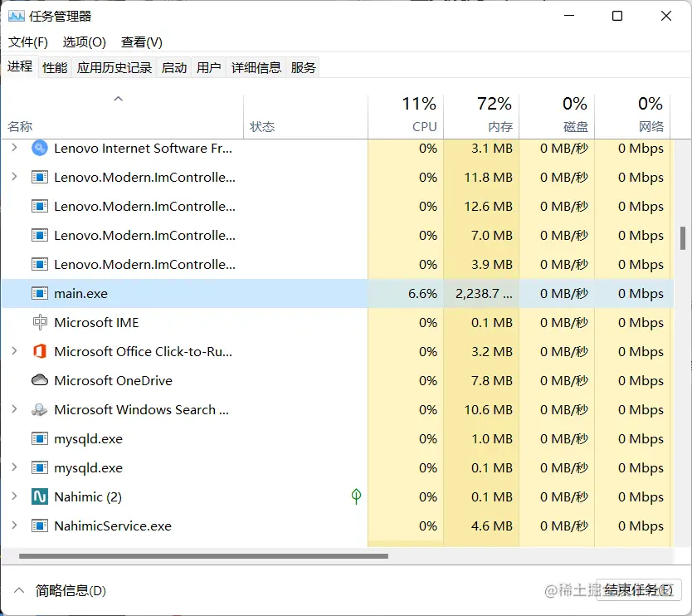This screenshot has height=616, width=692.
Task: Switch to the 性能 tab
Action: (x=55, y=67)
